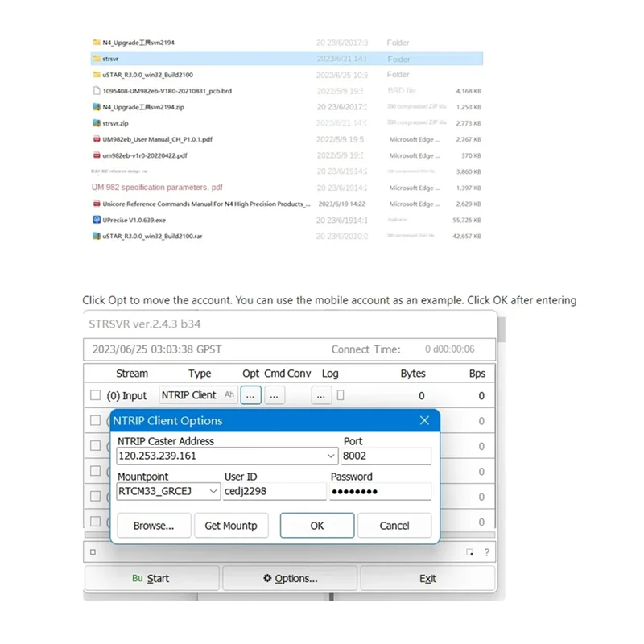Expand the Mountpoint RTCM33_GRCEJ dropdown

(213, 491)
